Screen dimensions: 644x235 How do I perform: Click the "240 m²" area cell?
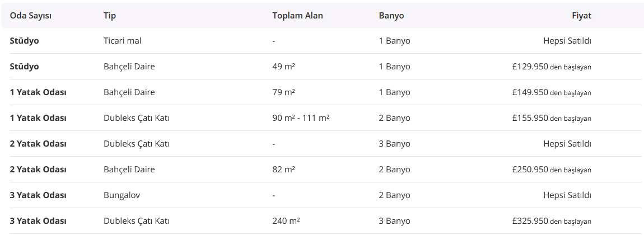coord(286,221)
